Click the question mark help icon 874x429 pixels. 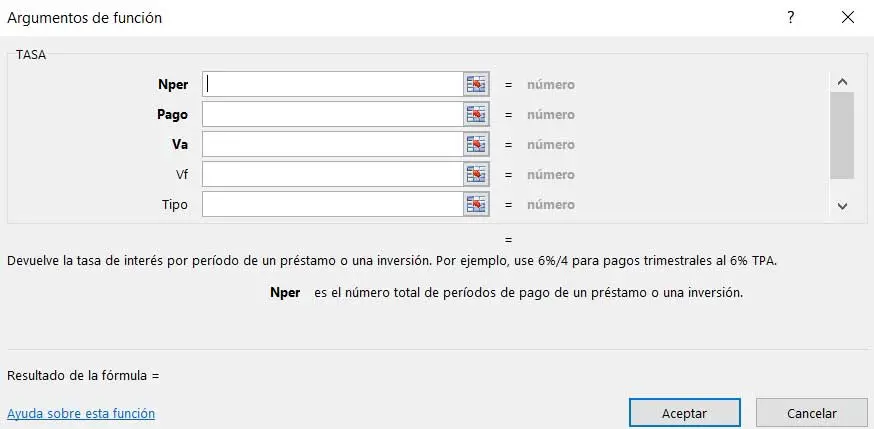tap(790, 18)
